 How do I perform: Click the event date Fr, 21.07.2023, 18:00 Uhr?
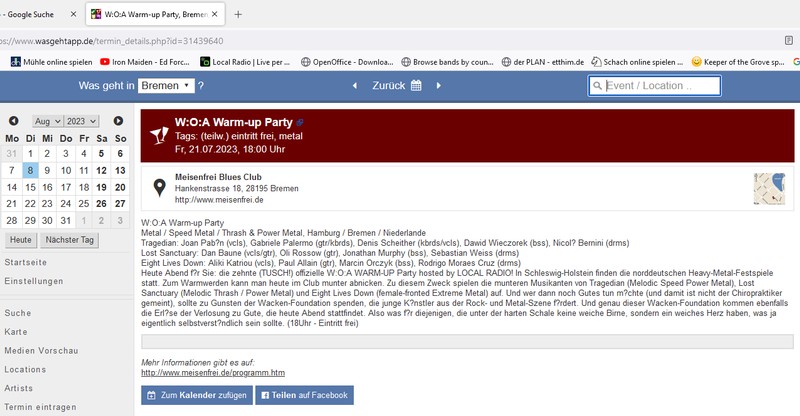[230, 150]
